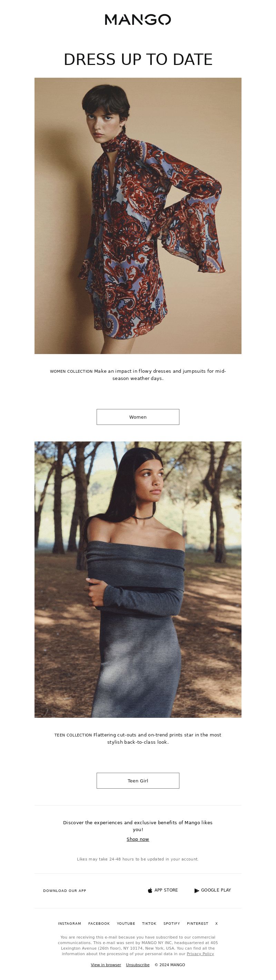Visit the FACEBOOK footer link

click(99, 923)
